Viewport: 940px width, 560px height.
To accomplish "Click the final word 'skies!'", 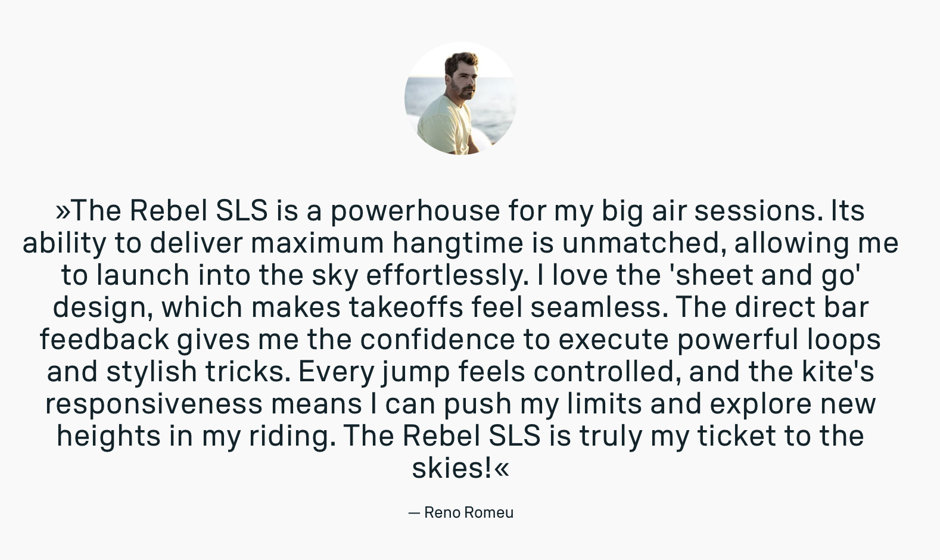I will [452, 468].
